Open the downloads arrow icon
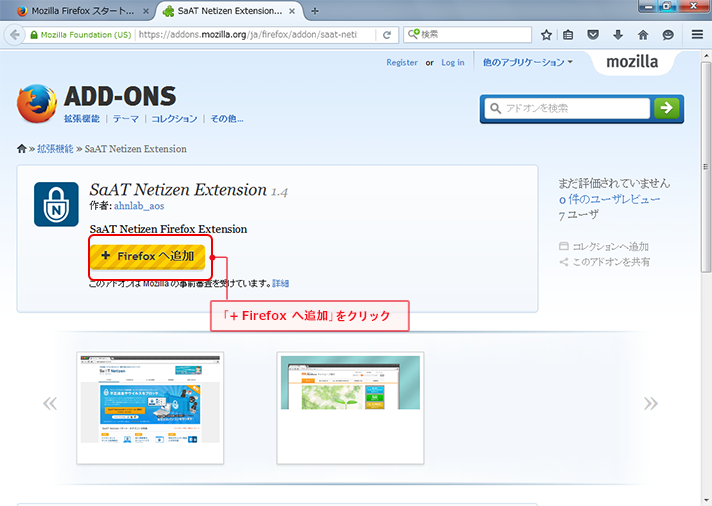This screenshot has height=506, width=712. 618,35
